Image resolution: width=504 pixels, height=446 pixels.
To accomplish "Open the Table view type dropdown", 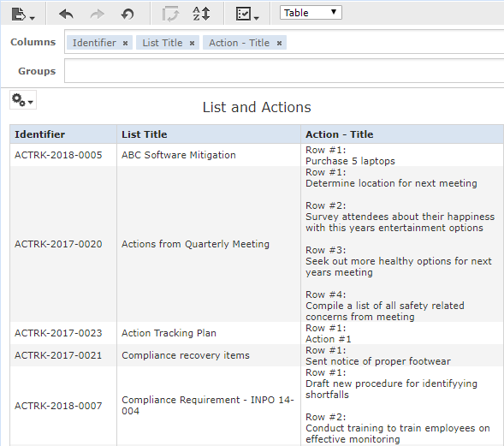I will click(311, 13).
